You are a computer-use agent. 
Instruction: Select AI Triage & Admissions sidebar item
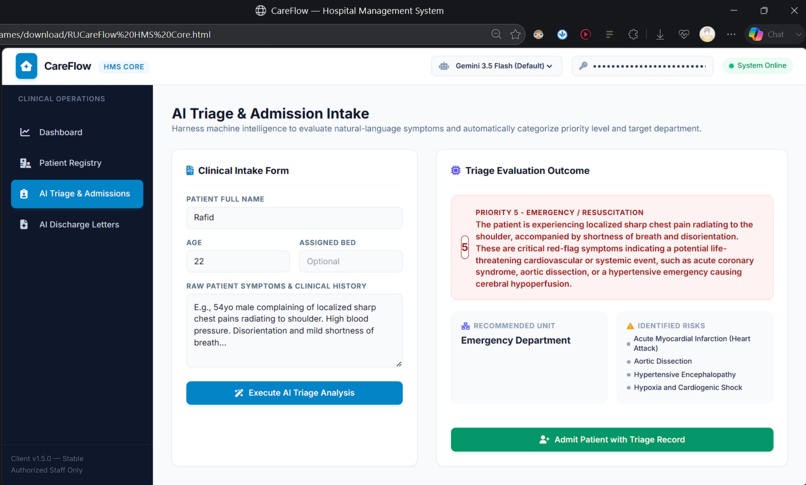[x=77, y=194]
